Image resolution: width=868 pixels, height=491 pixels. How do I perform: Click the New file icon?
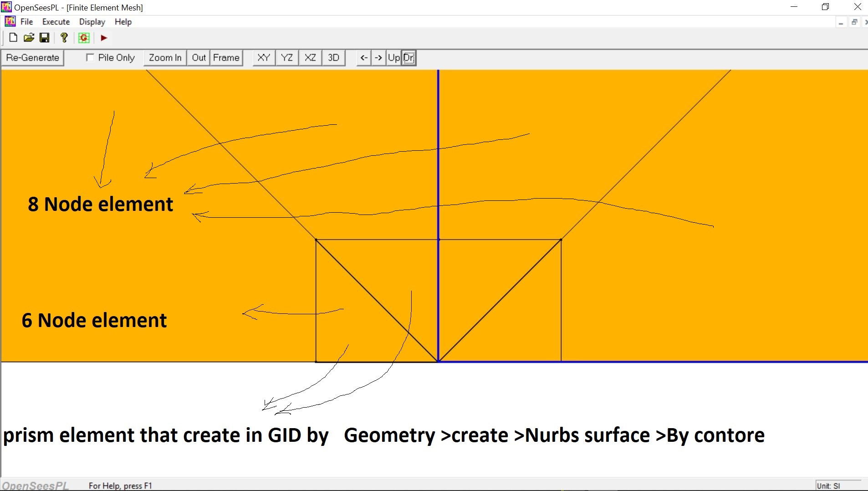pyautogui.click(x=13, y=38)
